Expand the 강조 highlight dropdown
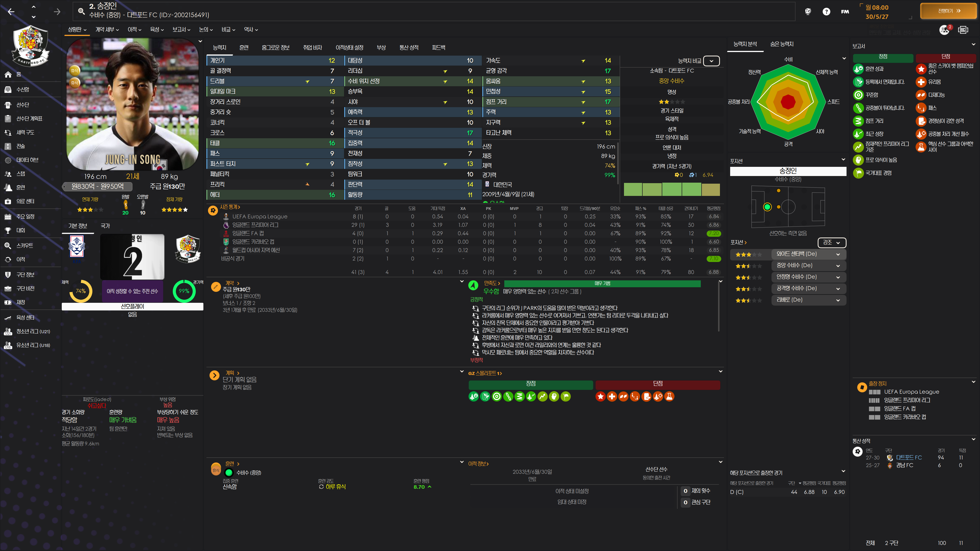Viewport: 980px width, 551px height. (831, 242)
